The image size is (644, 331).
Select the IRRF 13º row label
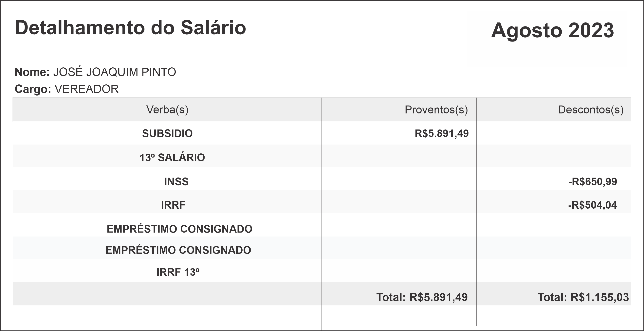click(x=178, y=272)
